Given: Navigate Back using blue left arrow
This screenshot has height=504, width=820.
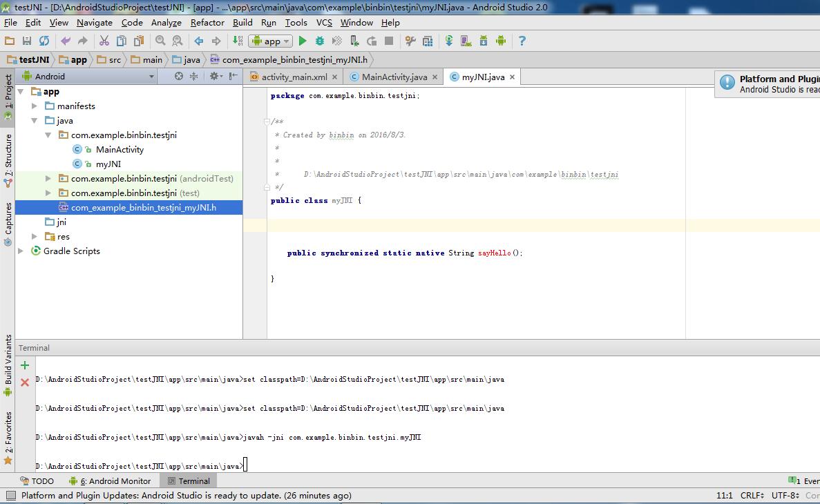Looking at the screenshot, I should [199, 41].
